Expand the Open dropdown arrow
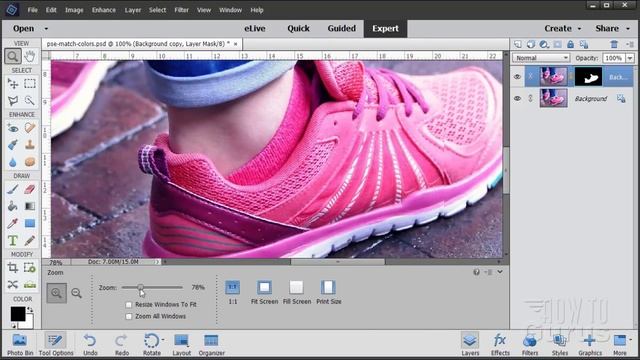 [46, 29]
